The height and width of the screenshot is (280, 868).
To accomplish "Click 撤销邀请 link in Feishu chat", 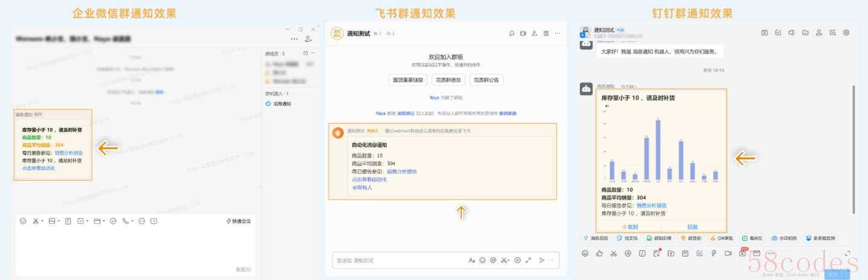I will (508, 113).
